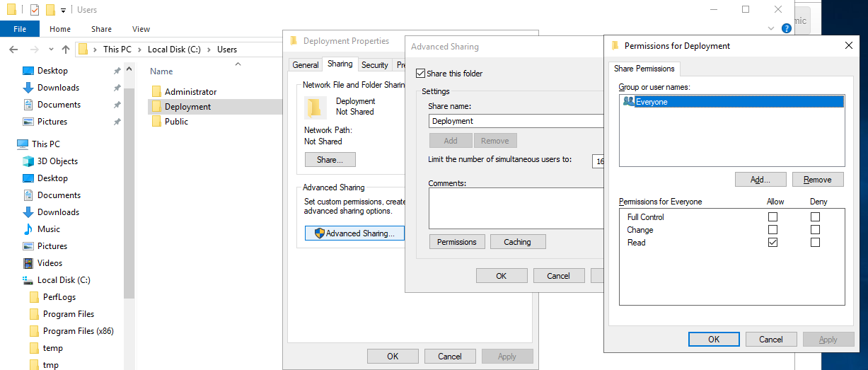
Task: Tick the Allow Change permission checkbox
Action: [772, 230]
